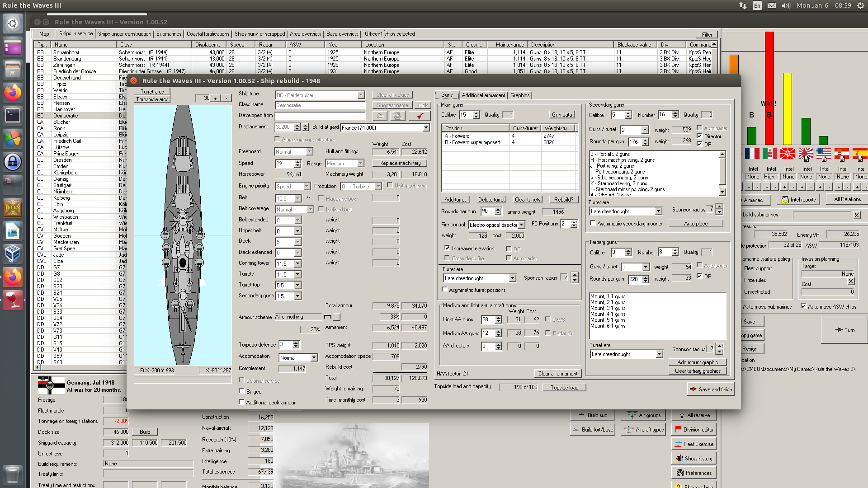Click the Preferences tools icon
Image resolution: width=868 pixels, height=488 pixels.
point(680,473)
